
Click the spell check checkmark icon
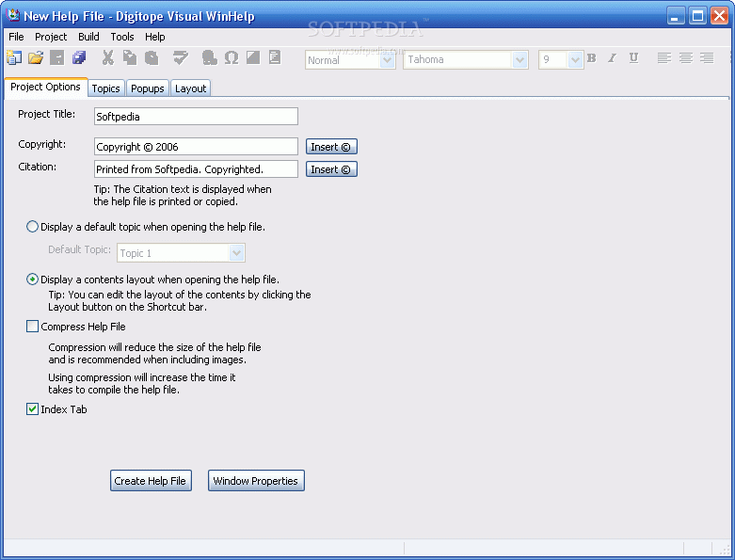[181, 57]
